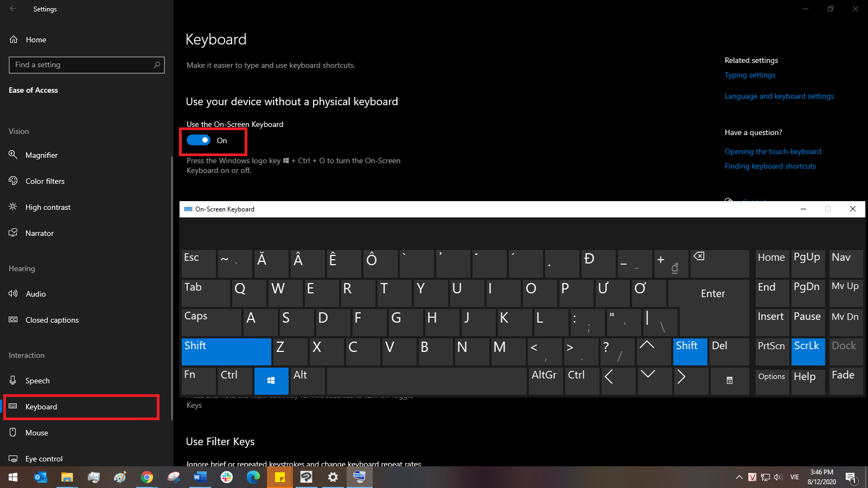Open Snipping Tool from the taskbar
This screenshot has height=488, width=868.
174,477
